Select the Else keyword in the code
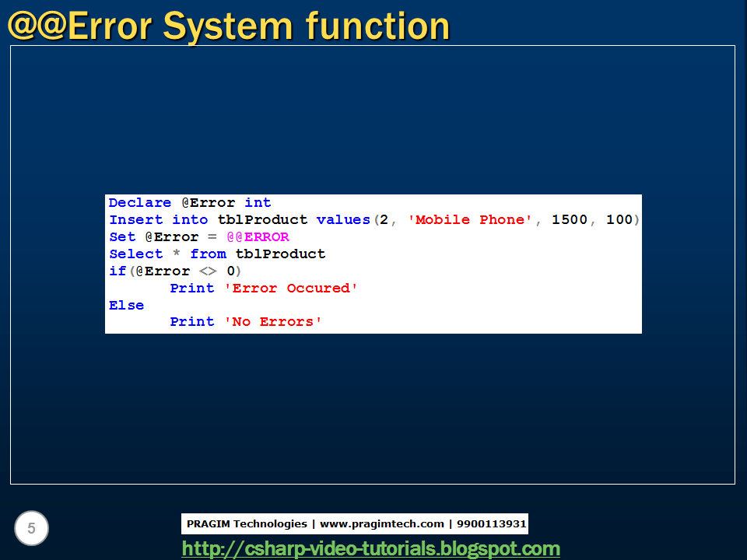The height and width of the screenshot is (560, 747). pos(126,305)
